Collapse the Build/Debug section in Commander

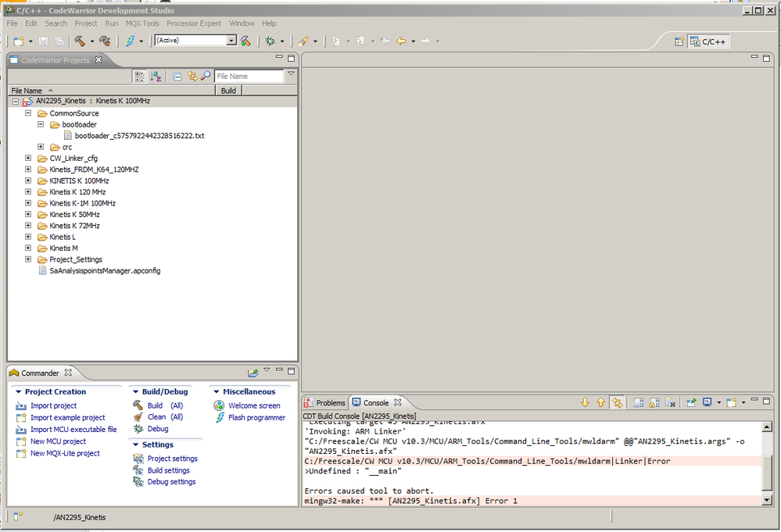[135, 392]
